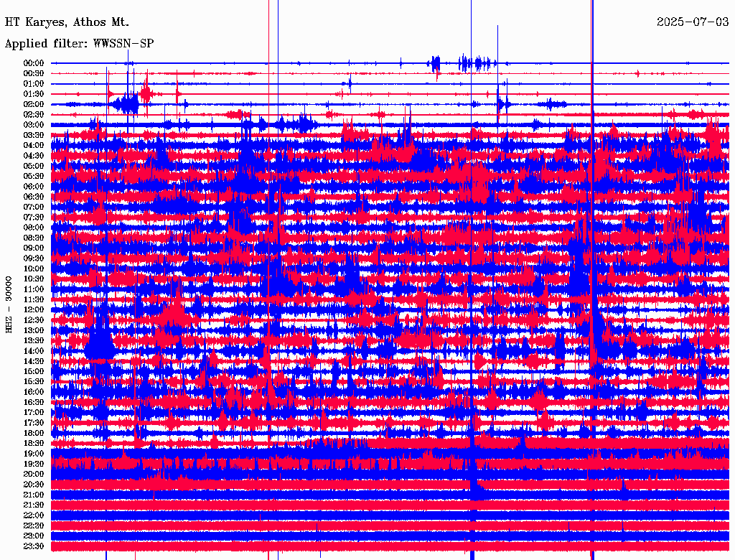Select the 11:00 time row label
Viewport: 735px width, 560px height.
coord(34,289)
